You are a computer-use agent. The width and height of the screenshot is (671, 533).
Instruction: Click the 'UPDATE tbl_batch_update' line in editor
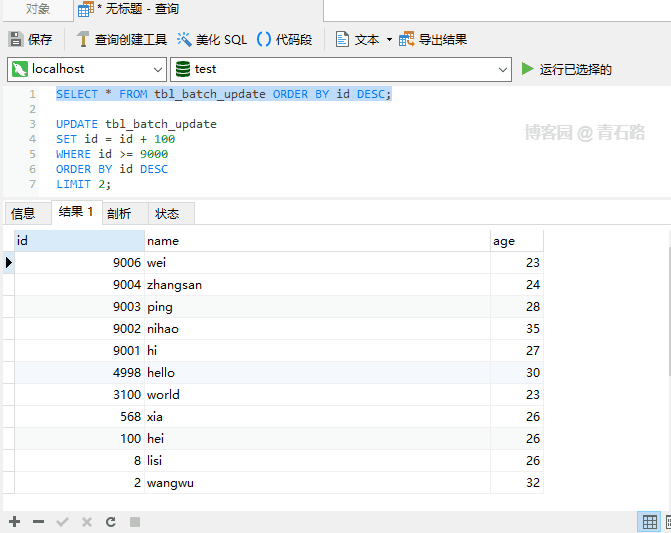click(x=137, y=124)
